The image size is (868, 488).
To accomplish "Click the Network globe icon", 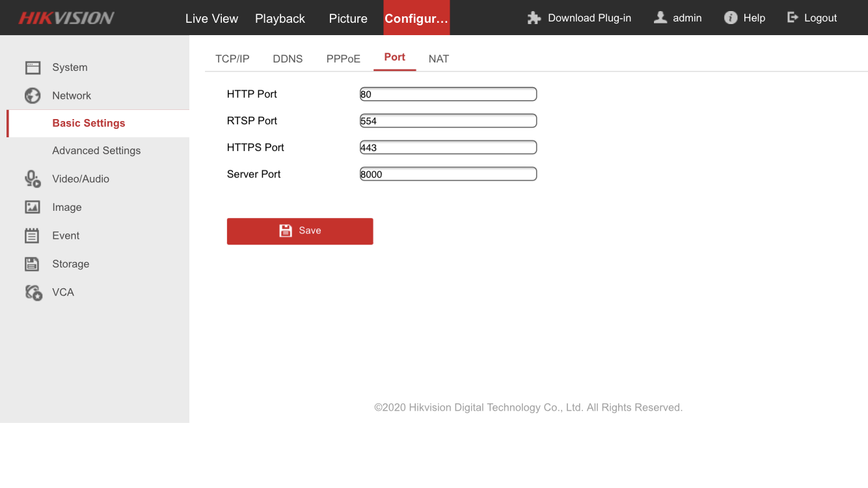I will tap(33, 96).
